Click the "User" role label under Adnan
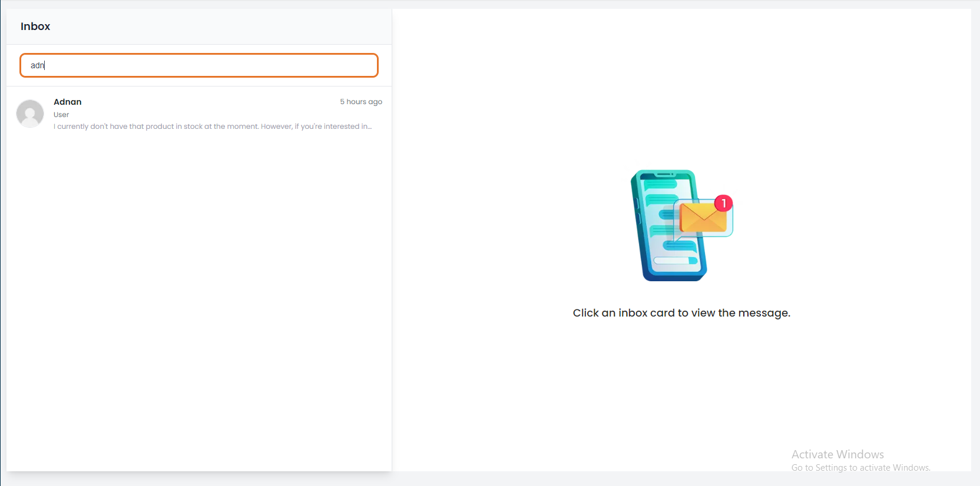 coord(61,115)
